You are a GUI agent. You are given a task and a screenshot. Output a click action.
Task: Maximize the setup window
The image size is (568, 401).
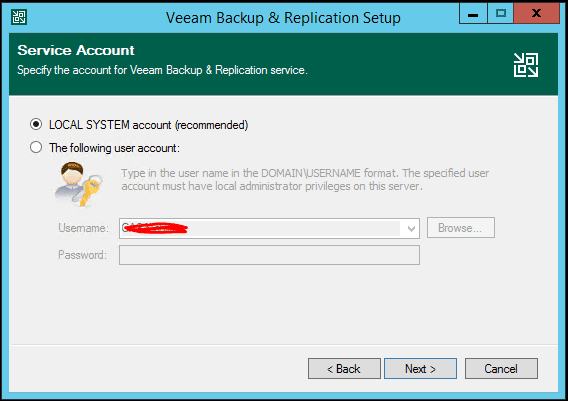[501, 14]
